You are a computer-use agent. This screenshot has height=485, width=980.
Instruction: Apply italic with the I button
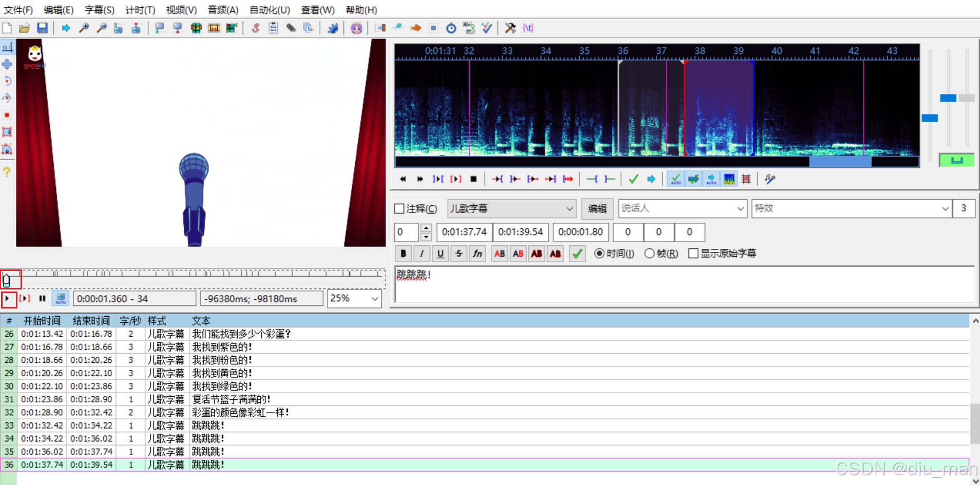(x=422, y=254)
